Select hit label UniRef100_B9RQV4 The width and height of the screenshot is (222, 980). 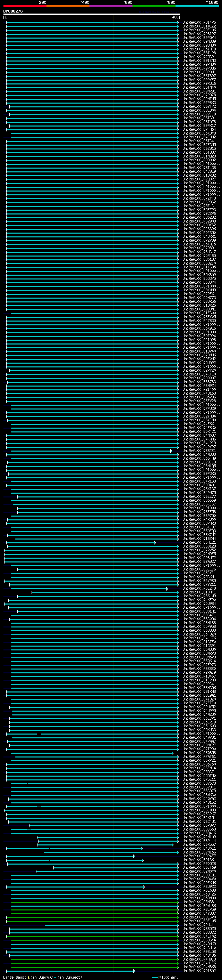199,38
